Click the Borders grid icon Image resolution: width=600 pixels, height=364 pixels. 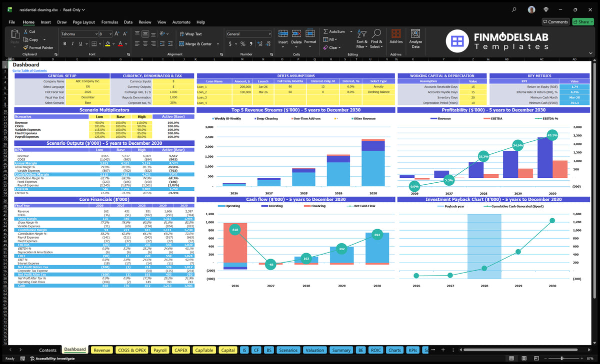click(x=95, y=44)
